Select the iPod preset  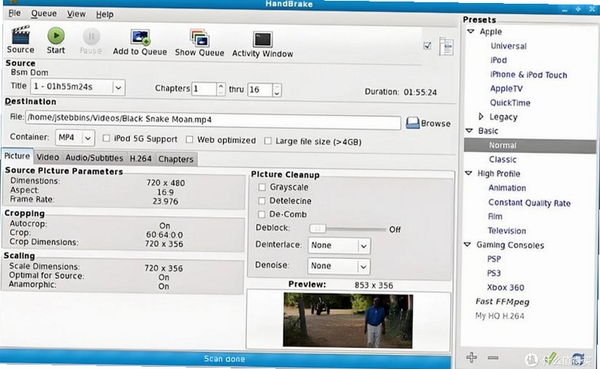tap(499, 60)
